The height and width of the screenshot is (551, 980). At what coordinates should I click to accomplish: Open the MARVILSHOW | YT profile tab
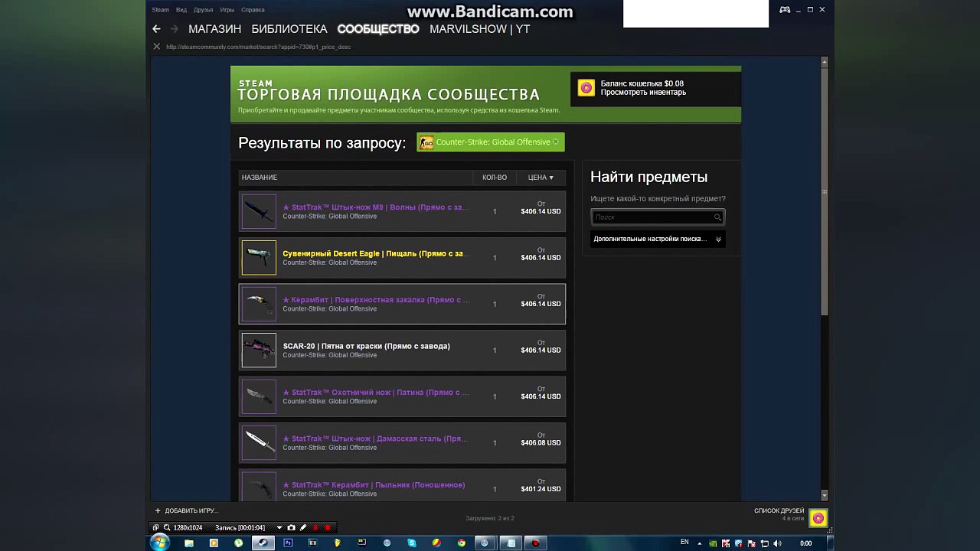point(480,29)
